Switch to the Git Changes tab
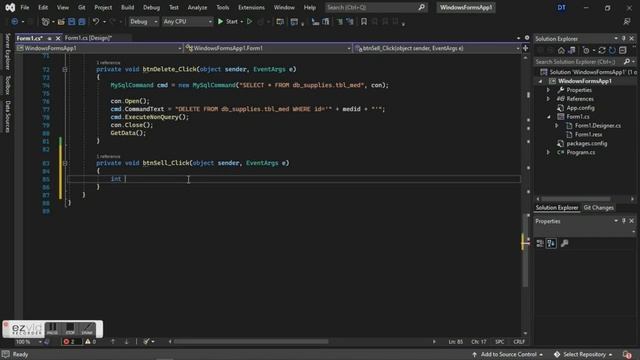The height and width of the screenshot is (360, 640). [598, 208]
